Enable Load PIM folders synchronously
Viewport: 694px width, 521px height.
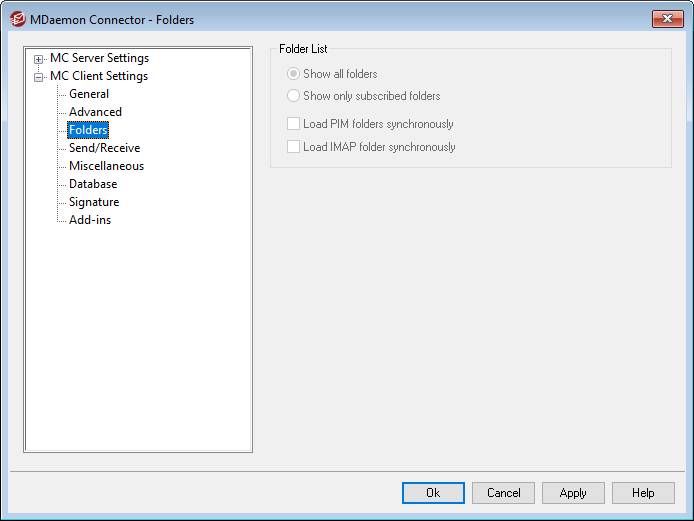pyautogui.click(x=294, y=124)
